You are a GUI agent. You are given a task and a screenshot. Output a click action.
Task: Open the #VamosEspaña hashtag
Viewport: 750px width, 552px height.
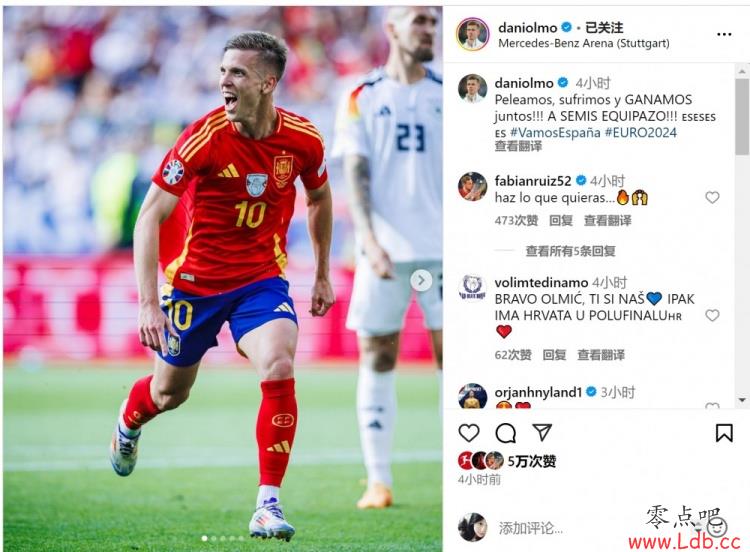555,132
